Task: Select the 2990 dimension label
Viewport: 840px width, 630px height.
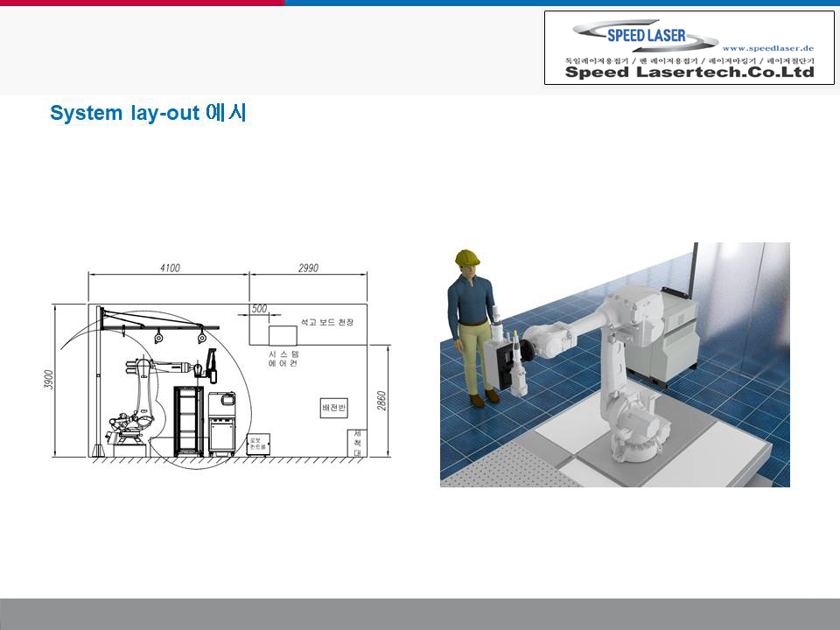Action: pos(308,268)
